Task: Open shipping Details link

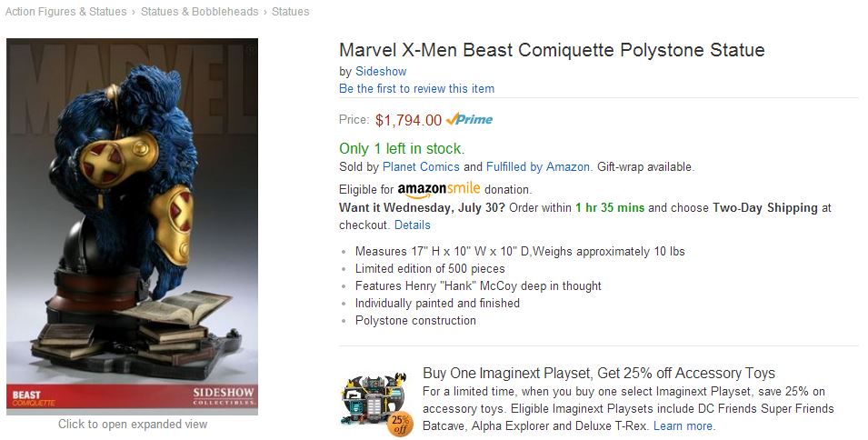Action: point(413,225)
